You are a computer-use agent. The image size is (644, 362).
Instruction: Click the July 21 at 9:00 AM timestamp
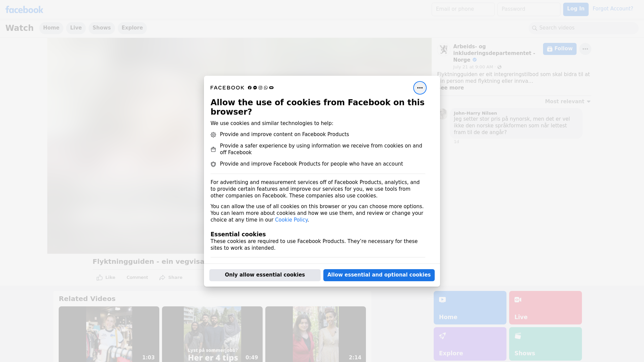pos(473,67)
